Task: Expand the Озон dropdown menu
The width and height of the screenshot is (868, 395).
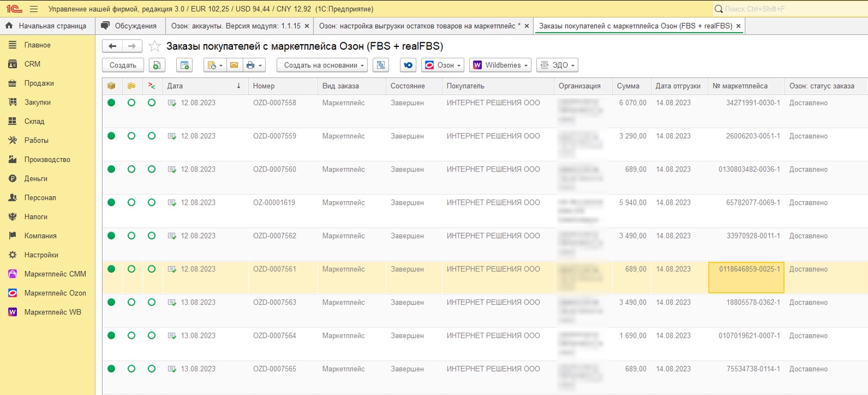Action: coord(442,65)
